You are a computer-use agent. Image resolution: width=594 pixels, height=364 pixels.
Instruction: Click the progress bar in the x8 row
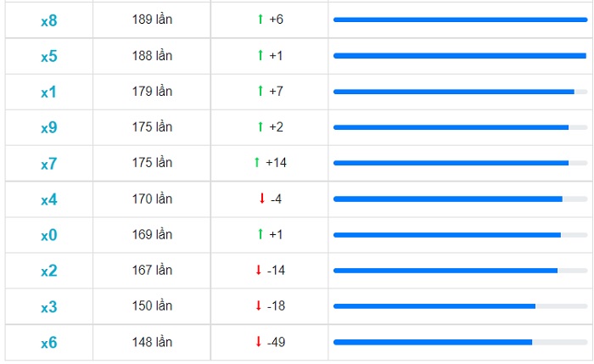(x=460, y=20)
